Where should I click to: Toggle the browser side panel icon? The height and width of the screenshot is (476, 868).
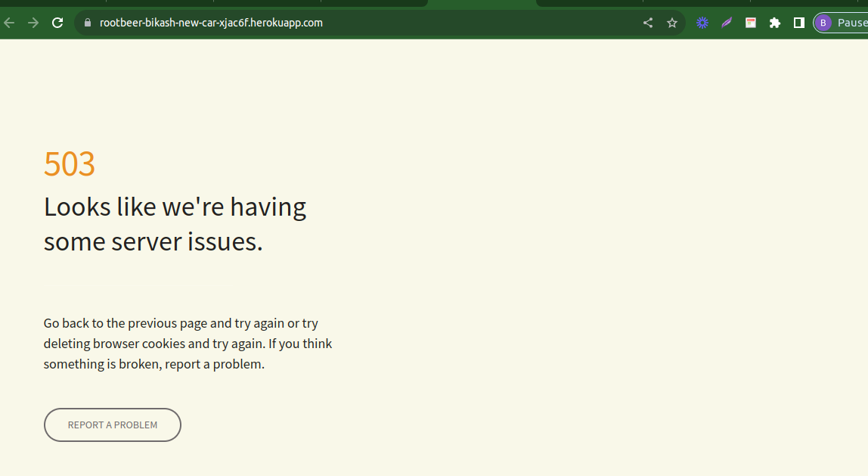pos(798,23)
